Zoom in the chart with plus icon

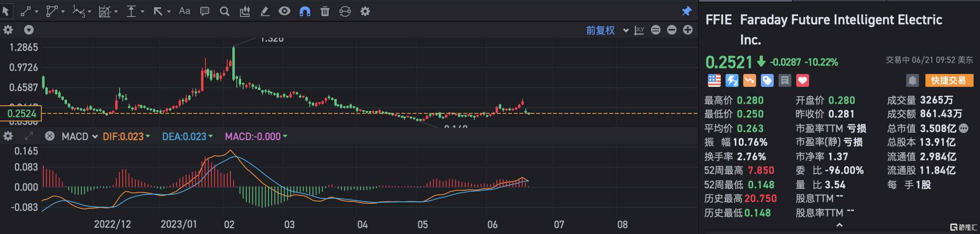click(x=688, y=30)
